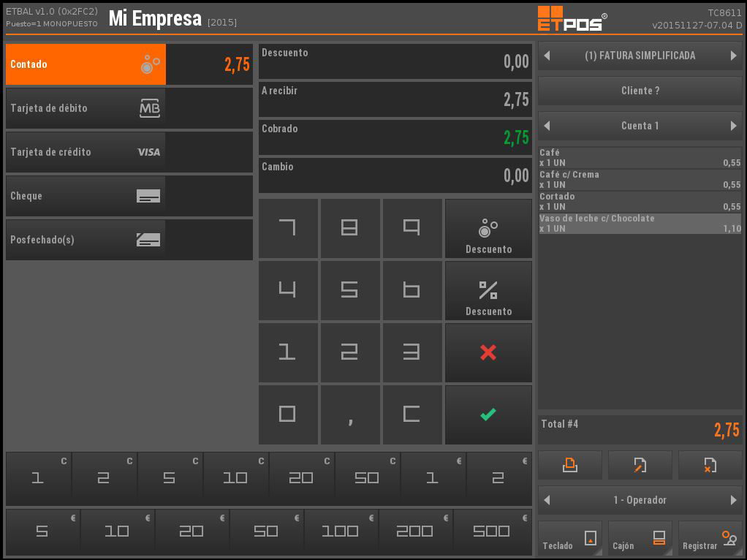The height and width of the screenshot is (560, 747).
Task: Add 50 euro note amount
Action: click(267, 532)
